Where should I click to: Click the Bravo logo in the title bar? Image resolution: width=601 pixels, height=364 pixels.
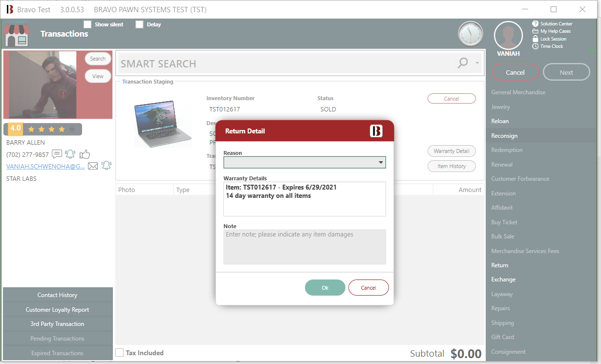[10, 9]
